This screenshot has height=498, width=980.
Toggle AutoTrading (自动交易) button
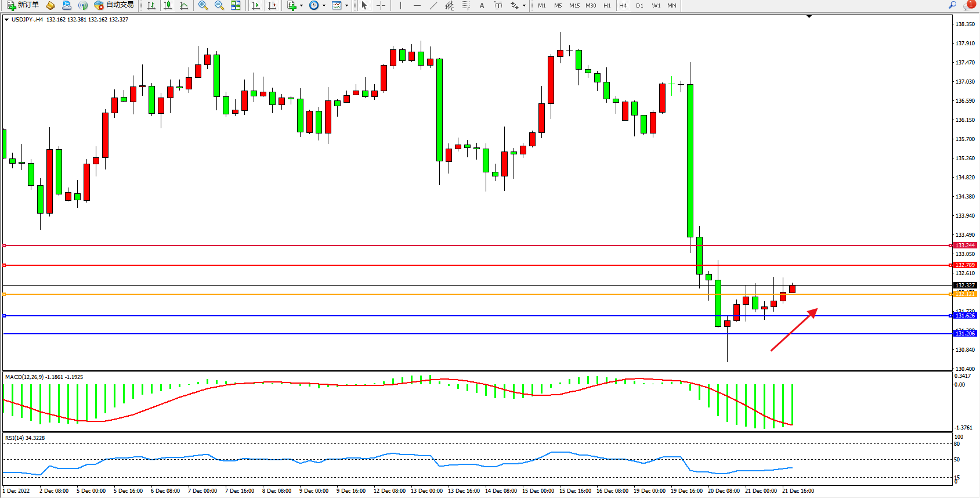tap(114, 5)
